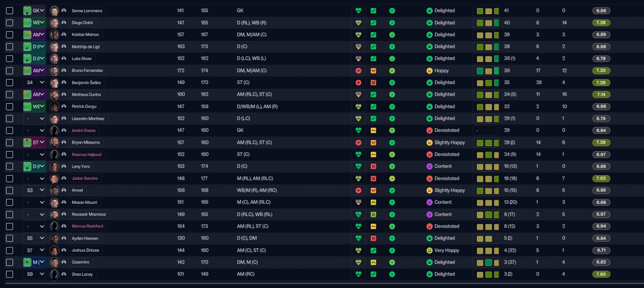The width and height of the screenshot is (644, 288).
Task: Open the S7 selection dropdown for Joshua Zirkzee
Action: [x=34, y=250]
